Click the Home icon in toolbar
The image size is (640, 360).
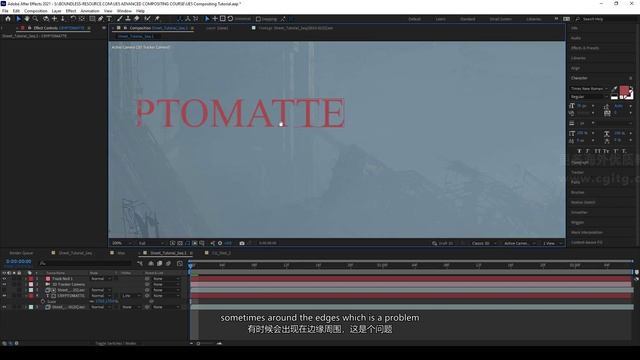click(x=7, y=19)
